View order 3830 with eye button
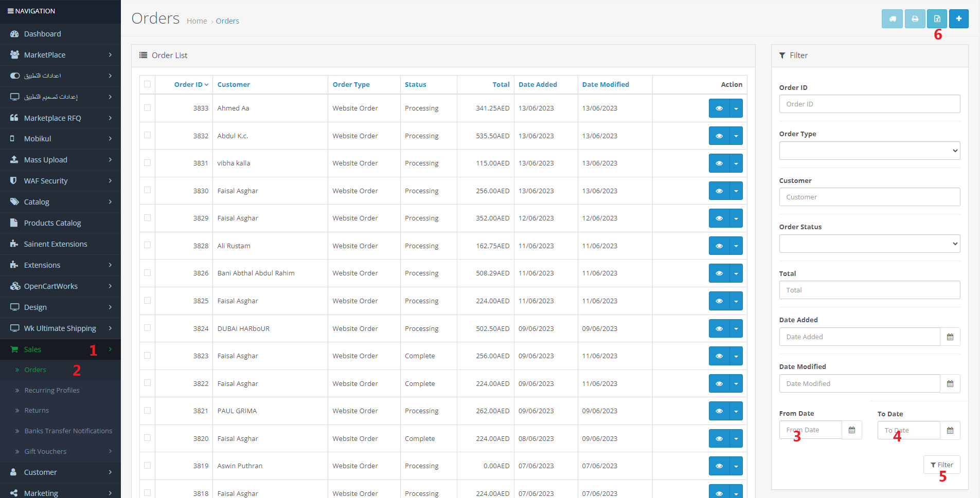The image size is (980, 498). [719, 191]
